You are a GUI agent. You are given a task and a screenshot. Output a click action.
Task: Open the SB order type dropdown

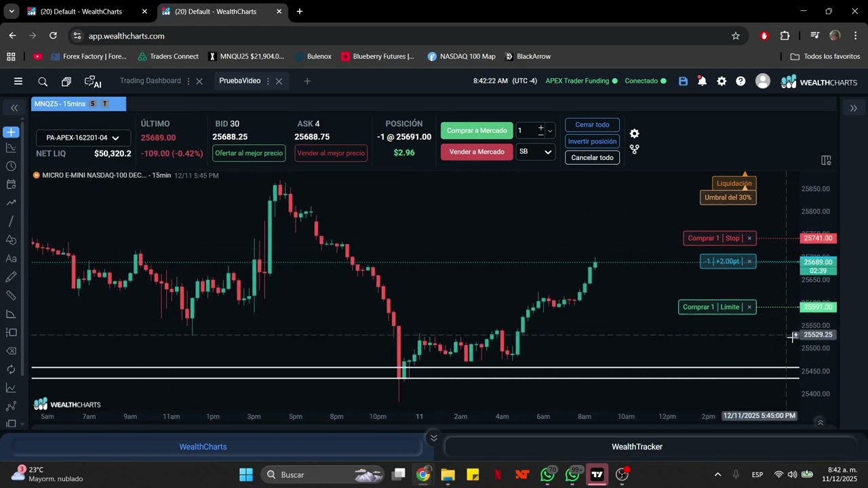(x=535, y=152)
